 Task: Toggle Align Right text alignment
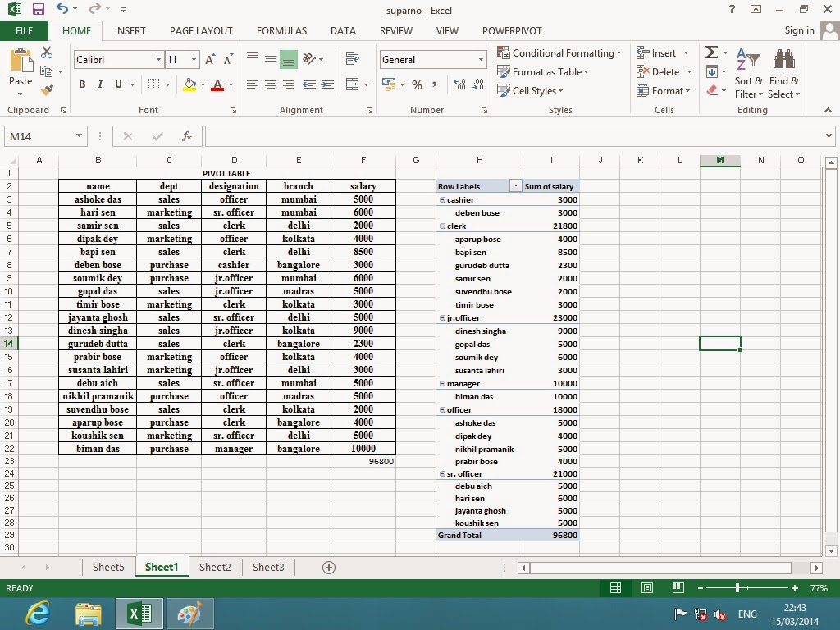(289, 84)
